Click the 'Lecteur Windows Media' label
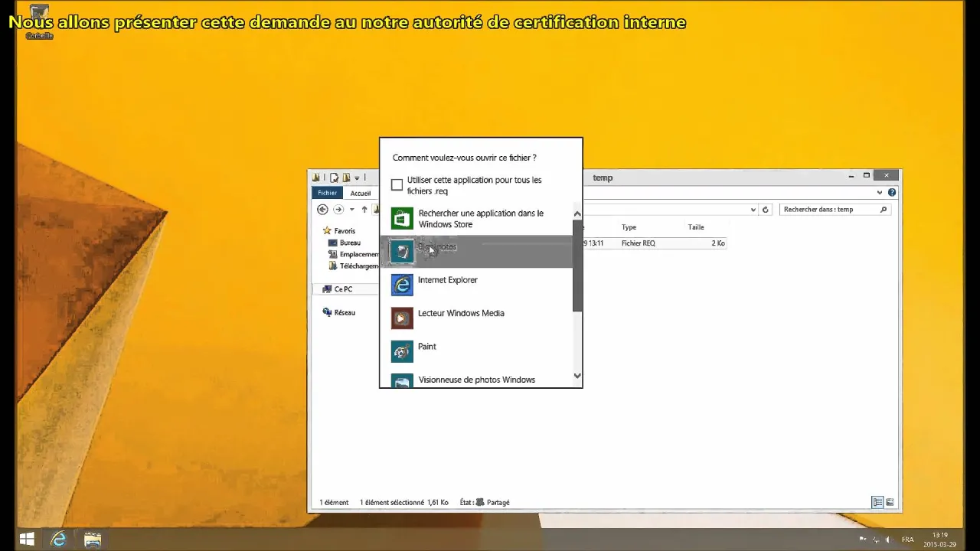Screen dimensions: 980x551 [461, 313]
